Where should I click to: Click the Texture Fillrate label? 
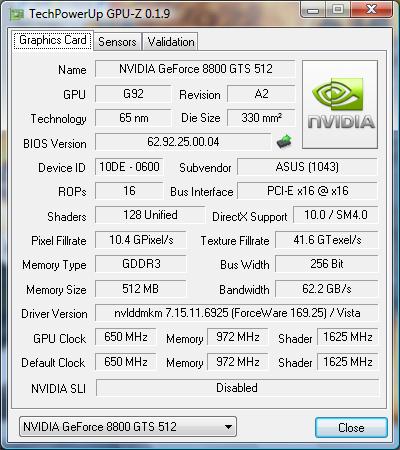point(235,241)
